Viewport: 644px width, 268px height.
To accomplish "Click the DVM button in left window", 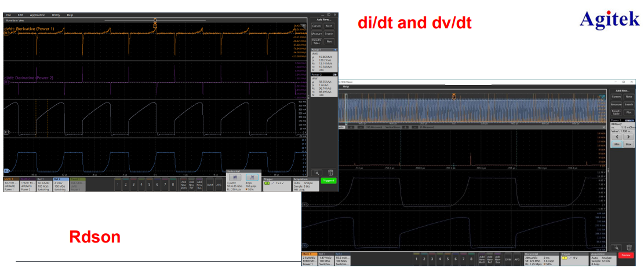I will tap(210, 185).
